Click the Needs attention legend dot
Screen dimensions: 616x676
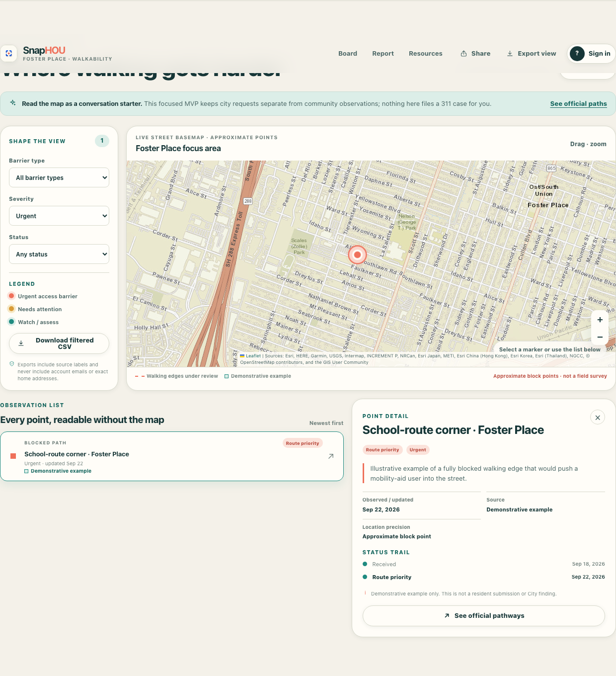tap(11, 309)
